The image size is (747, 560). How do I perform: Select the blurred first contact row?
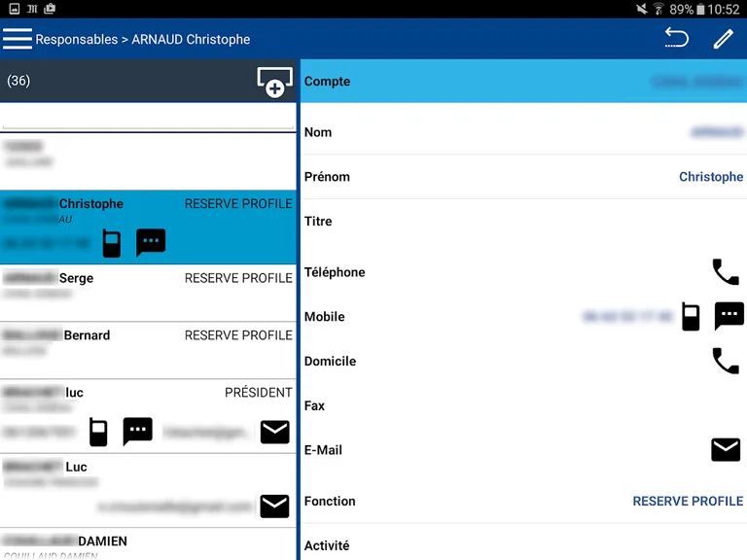coord(148,161)
